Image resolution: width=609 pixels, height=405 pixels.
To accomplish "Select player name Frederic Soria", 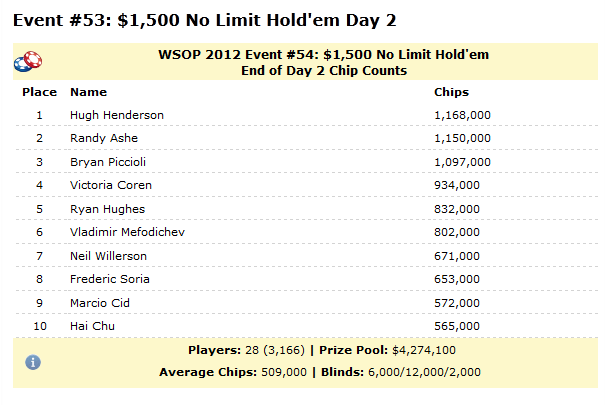I will pos(110,279).
